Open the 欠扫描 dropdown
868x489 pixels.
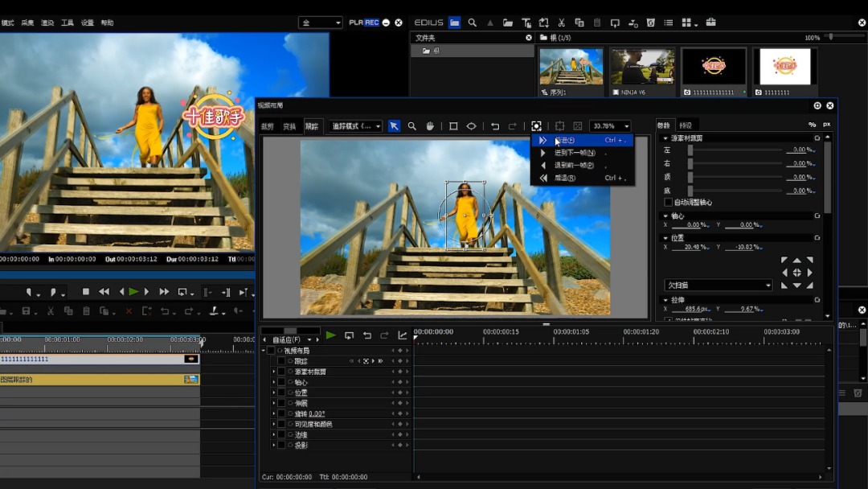click(x=718, y=286)
